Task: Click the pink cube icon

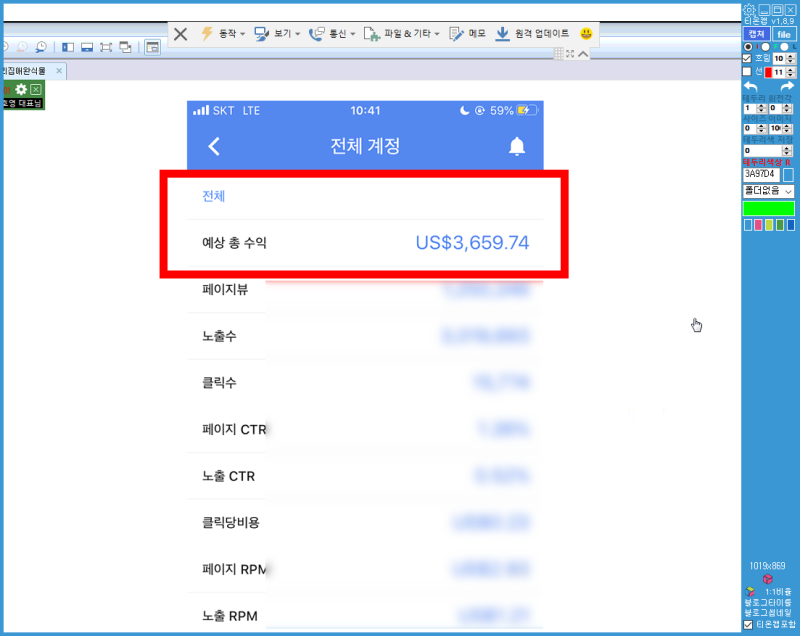Action: (x=767, y=579)
